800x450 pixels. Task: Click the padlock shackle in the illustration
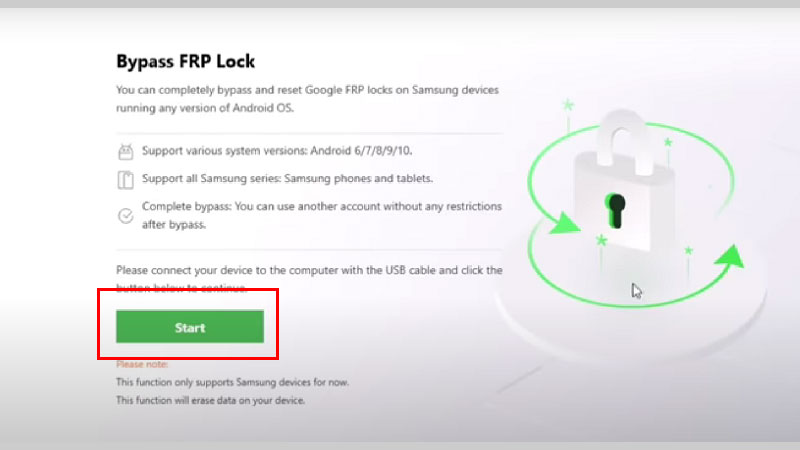coord(622,140)
